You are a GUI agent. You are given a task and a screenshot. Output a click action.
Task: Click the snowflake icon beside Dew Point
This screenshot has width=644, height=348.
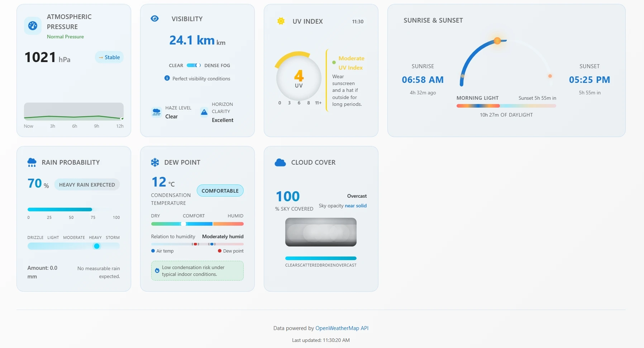pyautogui.click(x=155, y=162)
